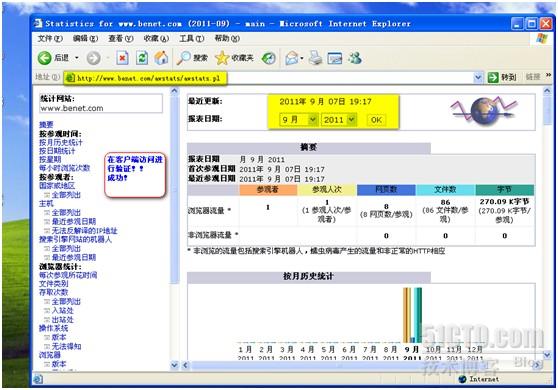Open the Messenger icon in toolbar
The height and width of the screenshot is (390, 558).
coord(355,58)
